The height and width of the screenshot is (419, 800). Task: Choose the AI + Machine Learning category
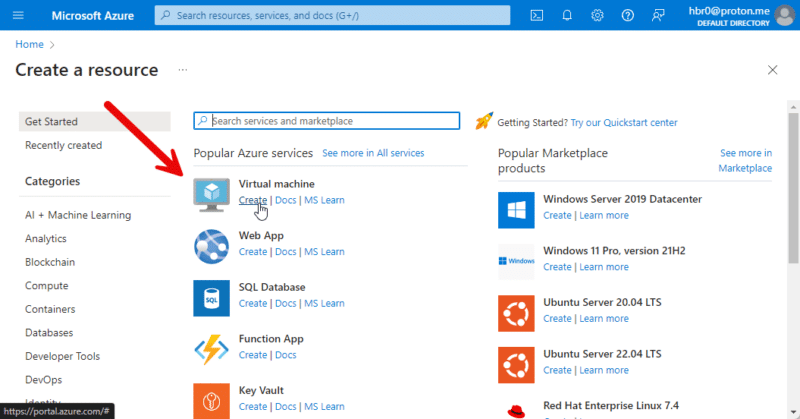click(x=78, y=215)
